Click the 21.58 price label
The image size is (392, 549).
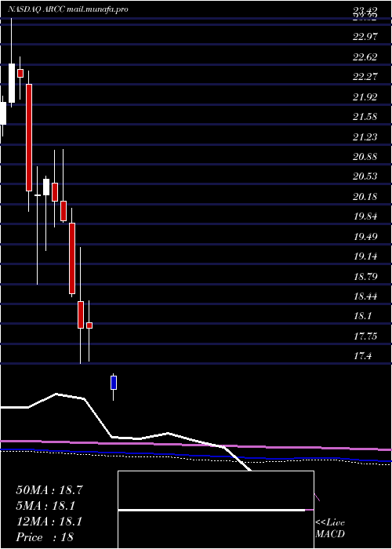pyautogui.click(x=365, y=117)
